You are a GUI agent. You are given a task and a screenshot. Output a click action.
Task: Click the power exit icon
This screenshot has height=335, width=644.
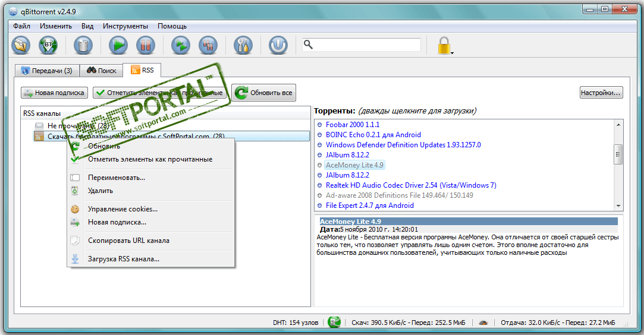point(278,45)
